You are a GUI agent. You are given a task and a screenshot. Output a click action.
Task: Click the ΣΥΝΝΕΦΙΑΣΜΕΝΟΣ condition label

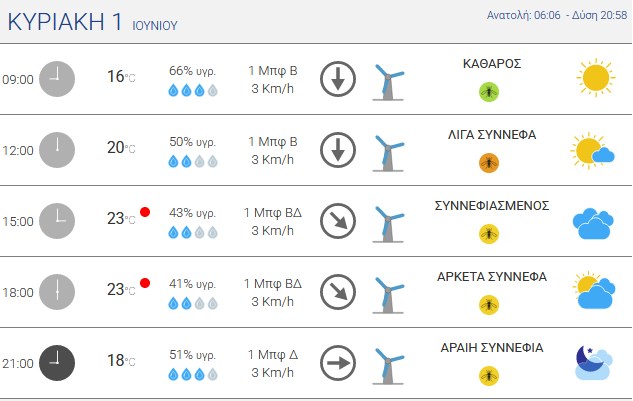coord(492,206)
